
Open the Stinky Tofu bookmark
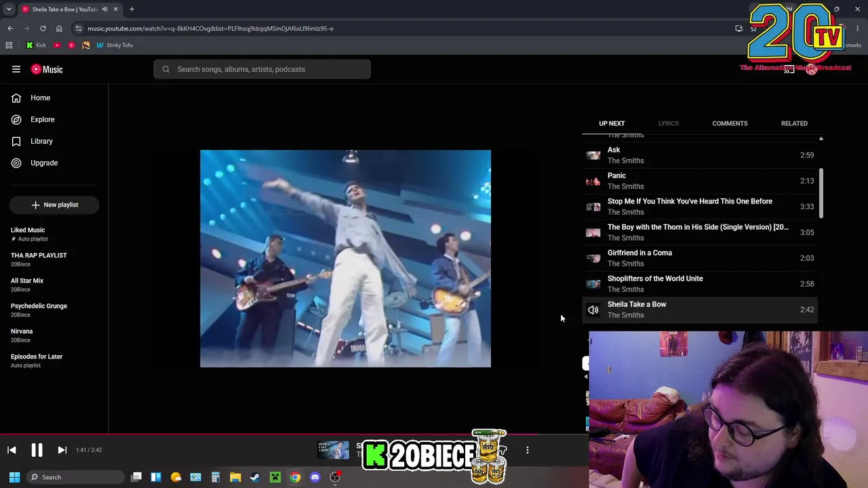click(115, 45)
